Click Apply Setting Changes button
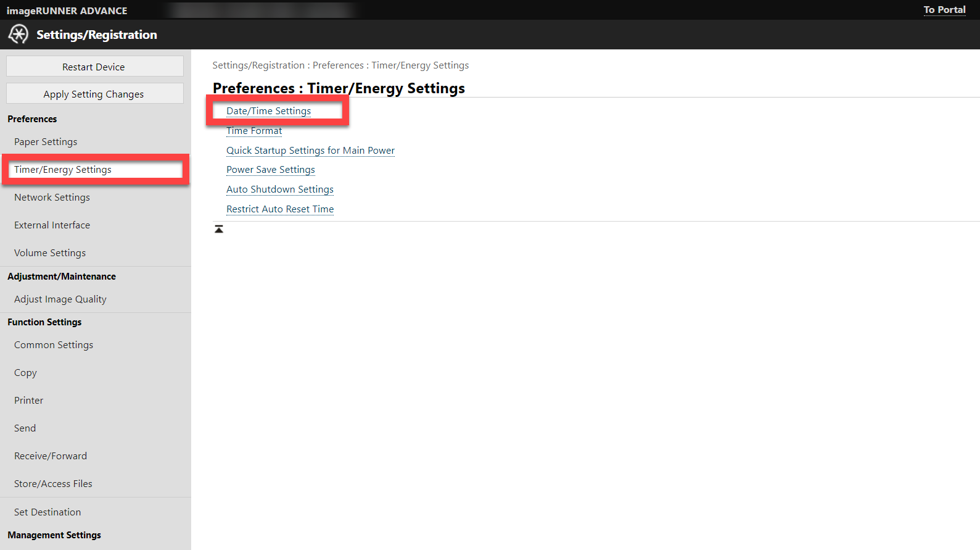 click(95, 94)
